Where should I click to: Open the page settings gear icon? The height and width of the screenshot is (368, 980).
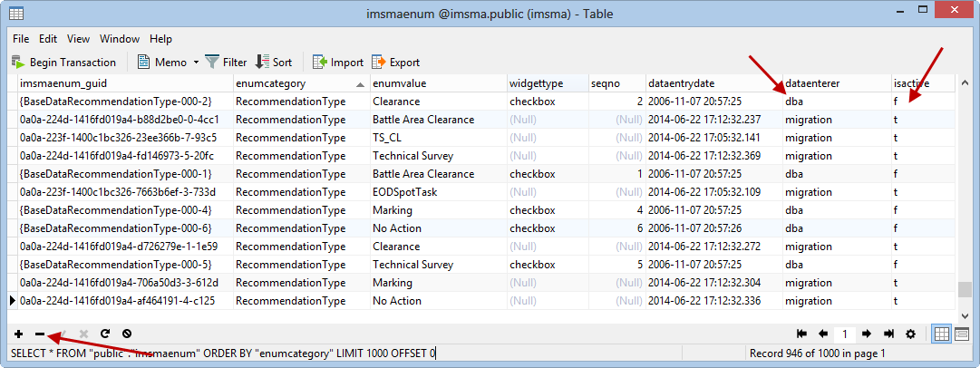point(911,334)
